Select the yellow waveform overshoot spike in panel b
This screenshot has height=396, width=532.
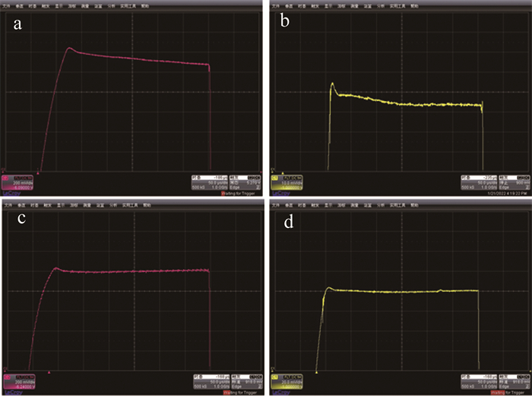point(332,84)
